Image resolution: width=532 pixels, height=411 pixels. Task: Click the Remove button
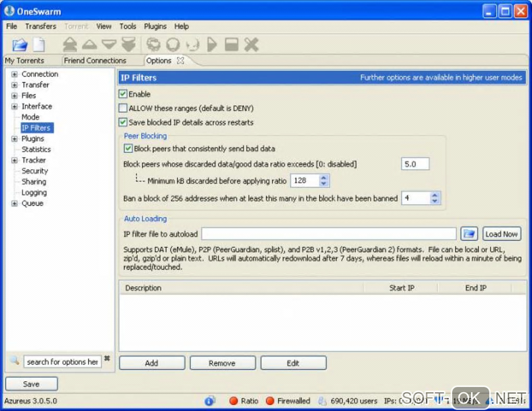point(222,363)
